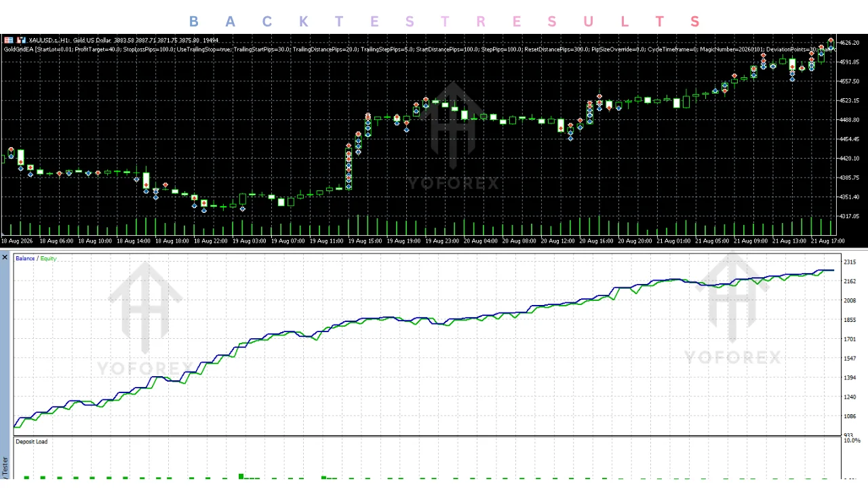Image resolution: width=868 pixels, height=488 pixels.
Task: Click the 1701 balance axis value
Action: 850,340
